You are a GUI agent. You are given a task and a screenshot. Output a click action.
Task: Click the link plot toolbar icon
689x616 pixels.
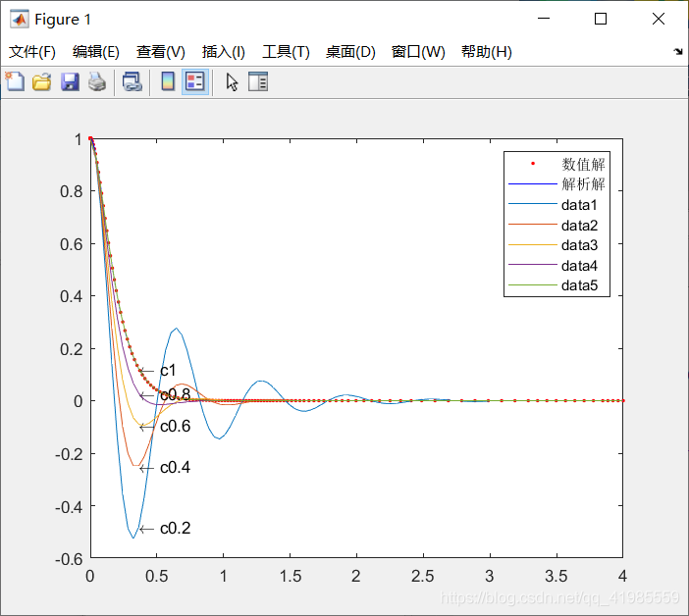coord(132,81)
